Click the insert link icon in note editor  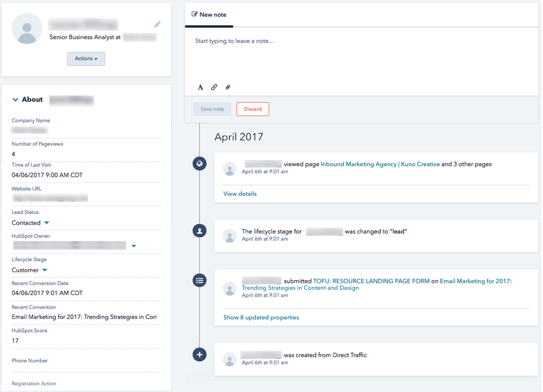[x=214, y=87]
